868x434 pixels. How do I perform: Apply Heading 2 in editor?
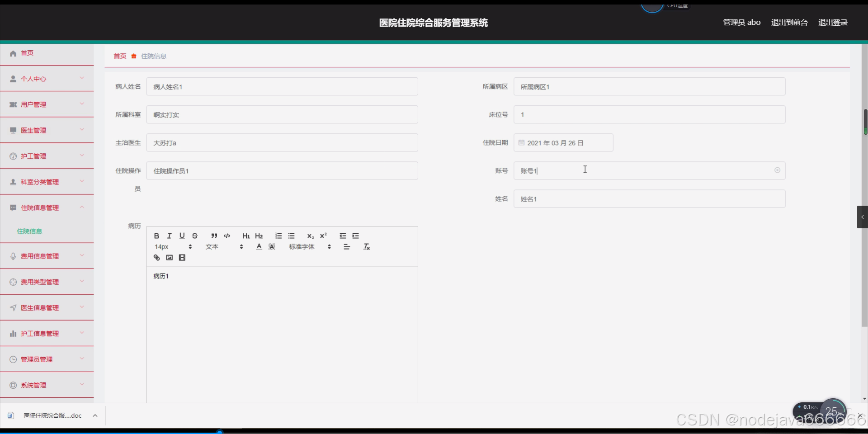click(259, 236)
